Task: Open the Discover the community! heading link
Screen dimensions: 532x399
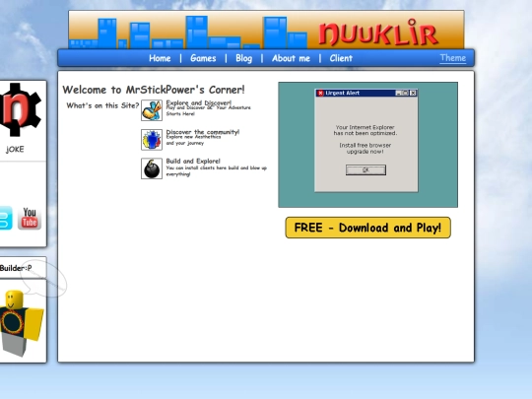Action: tap(203, 132)
